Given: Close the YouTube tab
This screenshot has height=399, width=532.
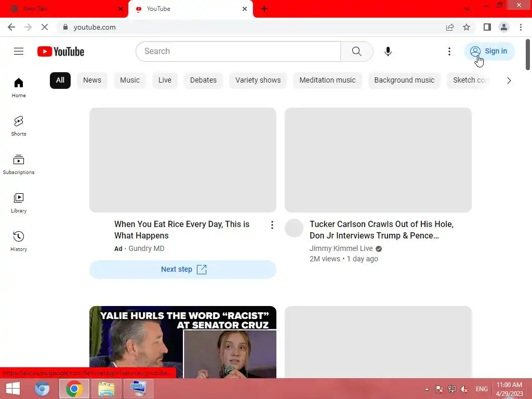Looking at the screenshot, I should (245, 9).
